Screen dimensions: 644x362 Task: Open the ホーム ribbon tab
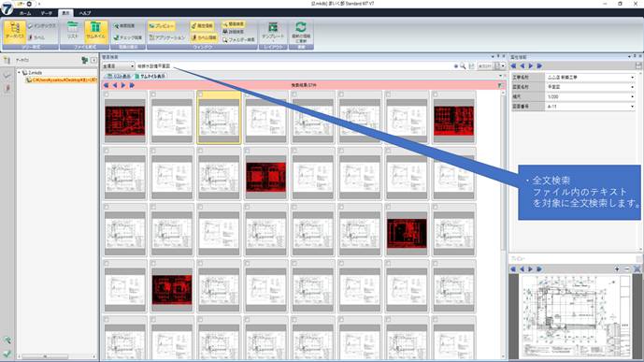tap(25, 13)
